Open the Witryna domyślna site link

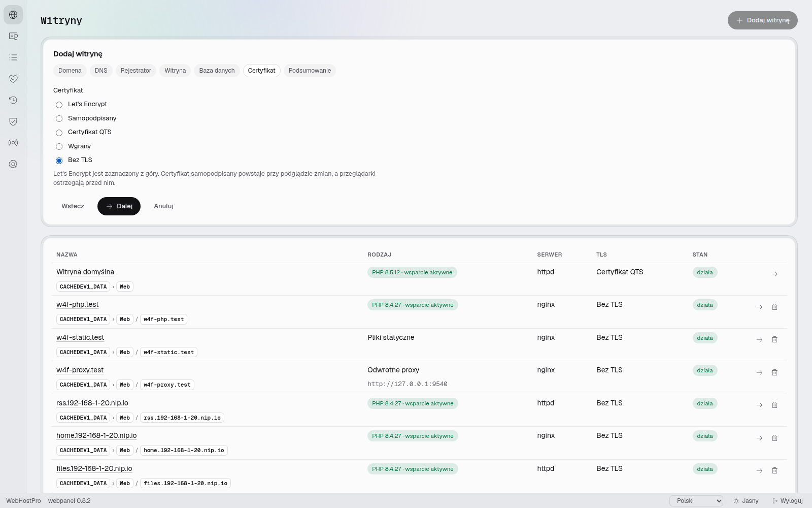pos(85,272)
